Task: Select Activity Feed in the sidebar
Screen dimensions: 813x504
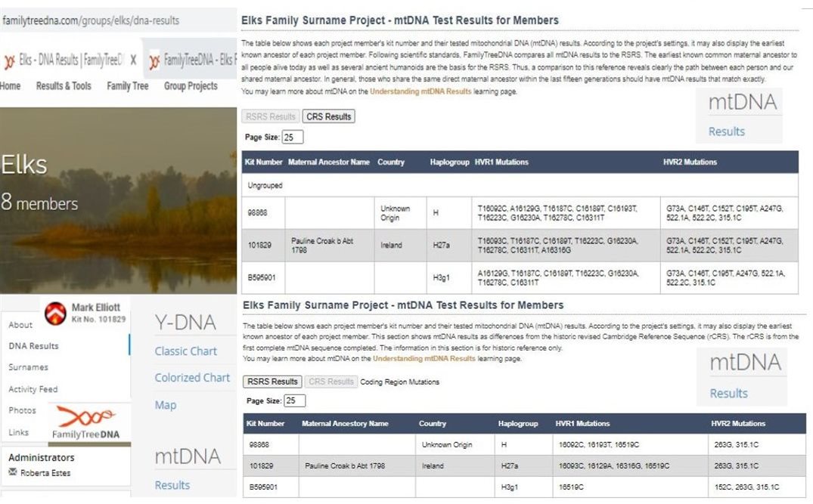Action: pyautogui.click(x=33, y=389)
